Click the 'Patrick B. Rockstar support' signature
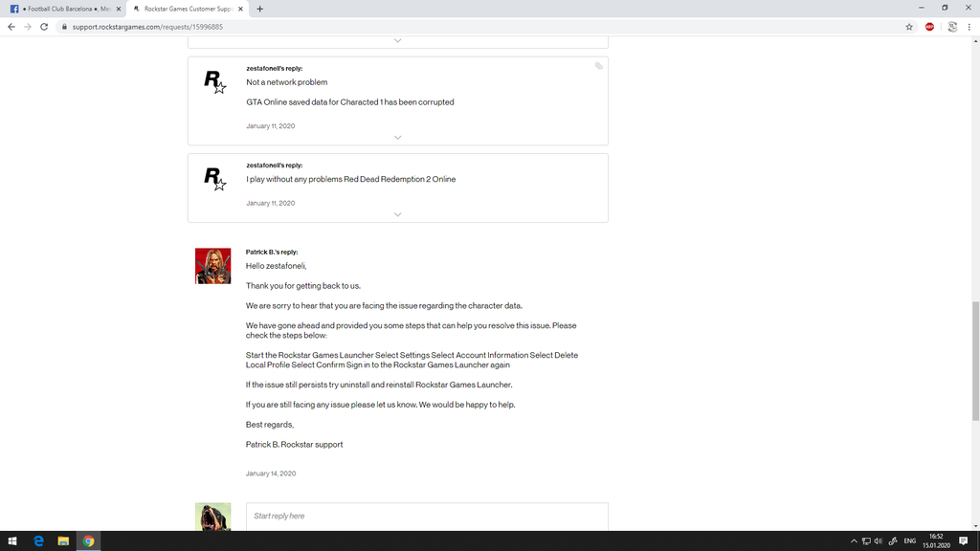 pos(295,445)
